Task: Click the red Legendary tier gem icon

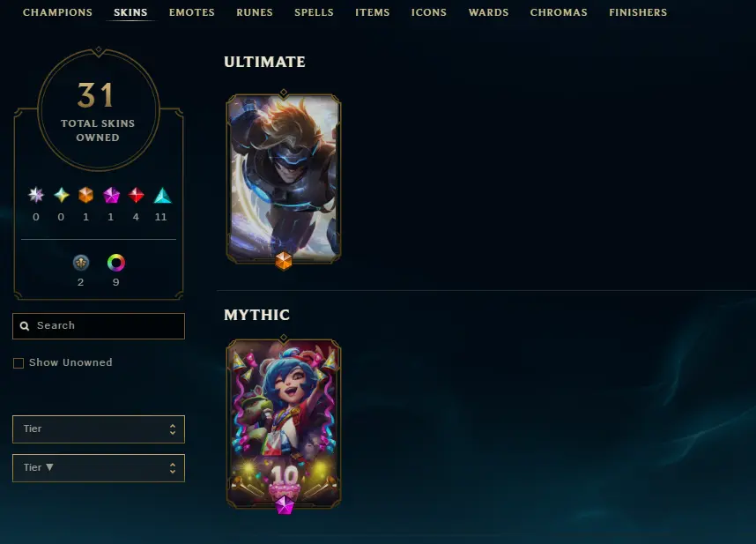Action: 136,195
